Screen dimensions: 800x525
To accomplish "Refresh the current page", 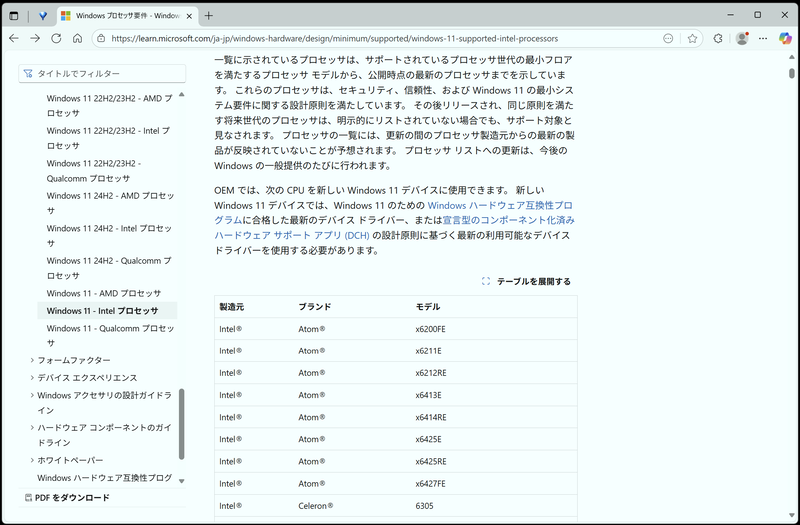I will coord(56,38).
